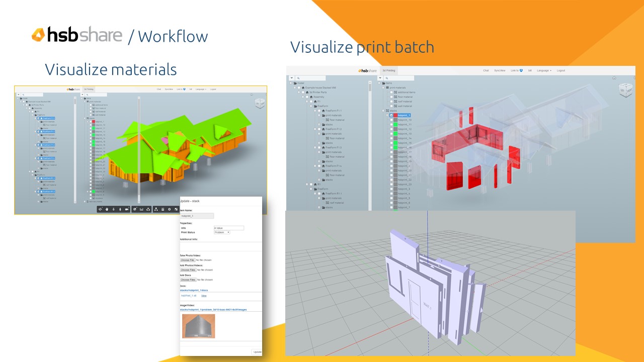Uncheck the hsbprint_1 checkbox in print batch viewer
The width and height of the screenshot is (644, 362).
(391, 115)
